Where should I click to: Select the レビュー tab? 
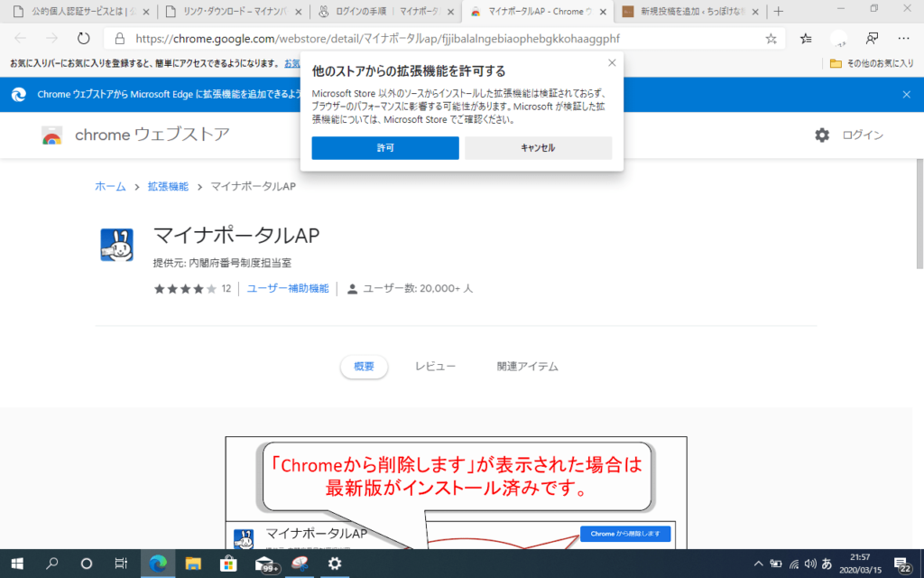click(x=435, y=367)
